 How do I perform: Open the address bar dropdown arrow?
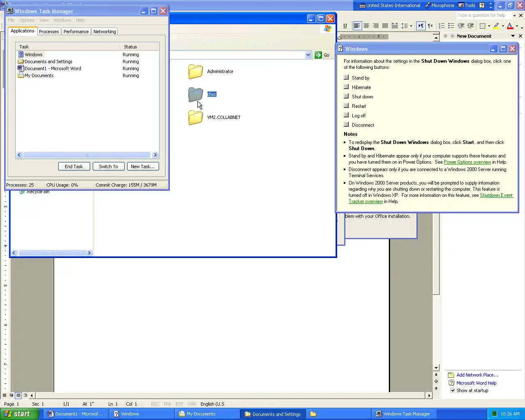tap(308, 55)
